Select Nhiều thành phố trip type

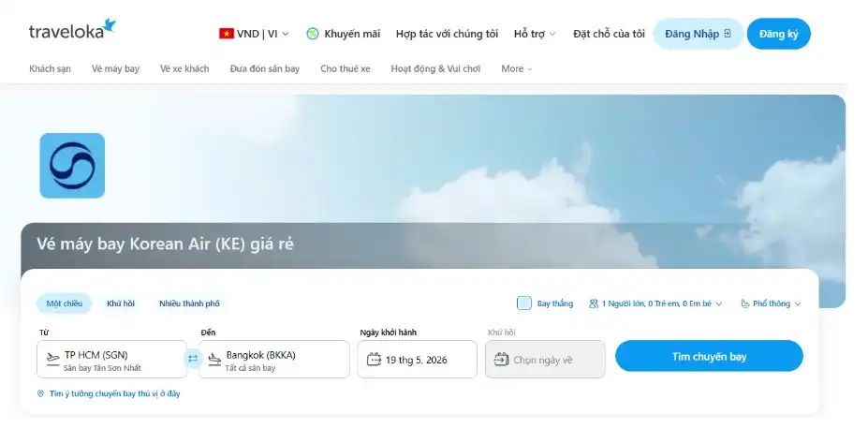189,303
